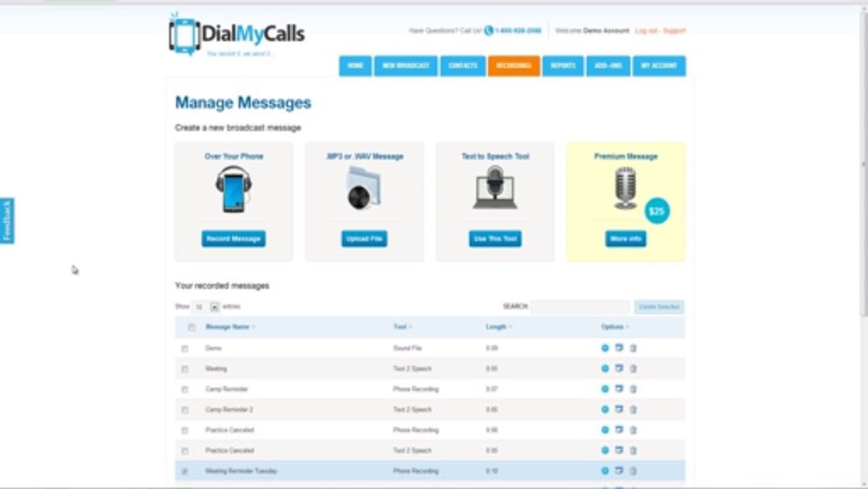Click the Premium Message microphone icon
This screenshot has width=868, height=489.
(x=625, y=188)
